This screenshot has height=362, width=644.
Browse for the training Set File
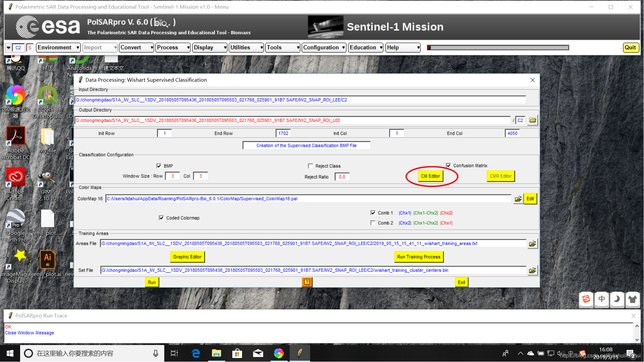click(532, 271)
